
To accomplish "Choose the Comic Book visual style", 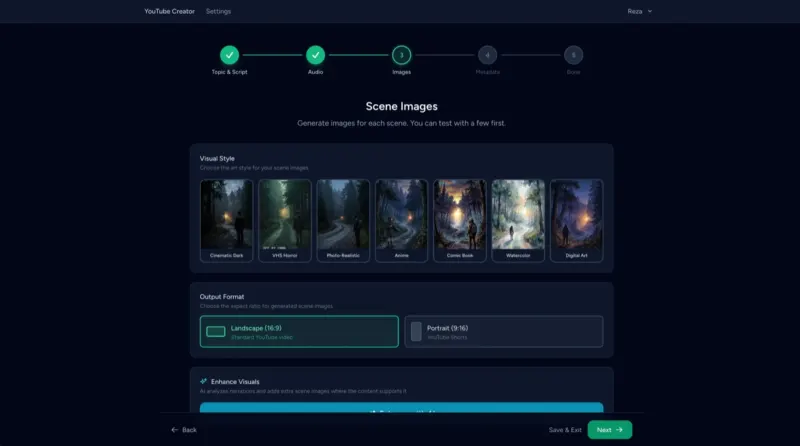I will [x=460, y=220].
